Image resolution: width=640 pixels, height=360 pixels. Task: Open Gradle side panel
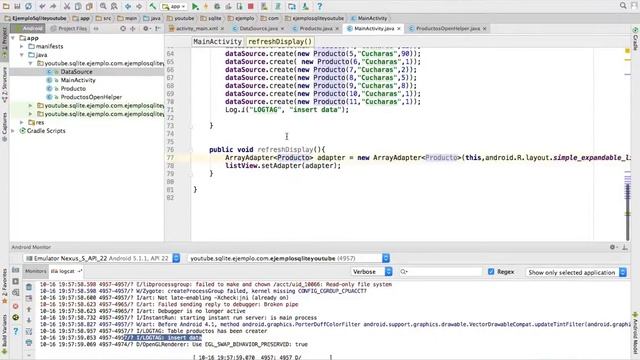pyautogui.click(x=636, y=38)
